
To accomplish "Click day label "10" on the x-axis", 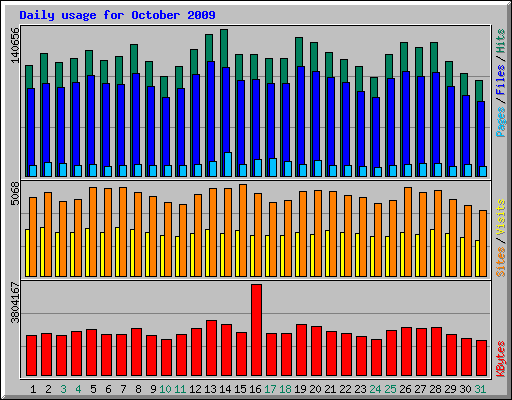I will [165, 389].
